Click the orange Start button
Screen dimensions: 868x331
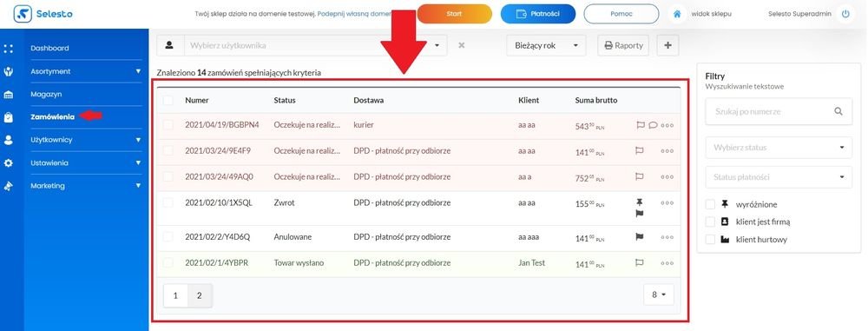coord(454,14)
